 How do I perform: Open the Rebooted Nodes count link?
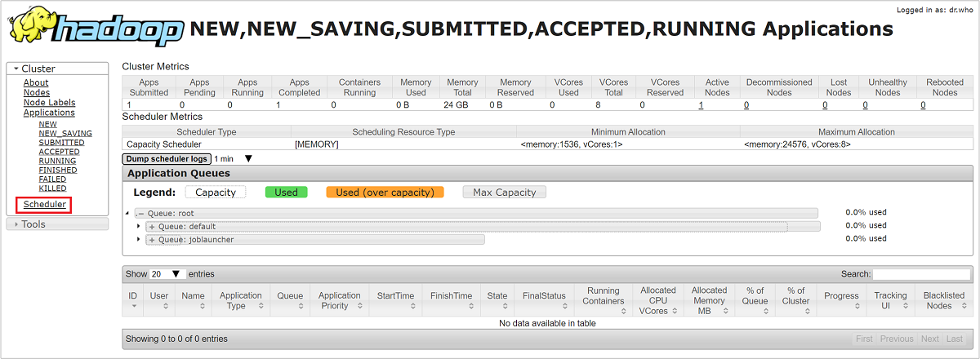pyautogui.click(x=923, y=104)
